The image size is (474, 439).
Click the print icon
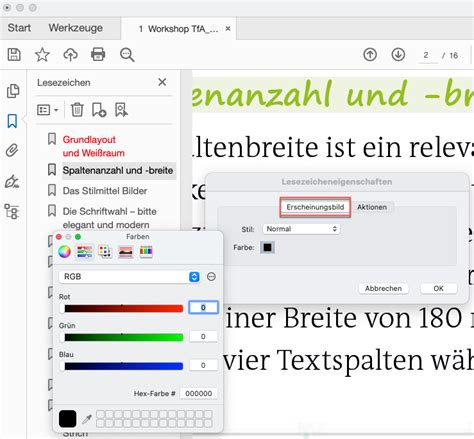(x=98, y=54)
